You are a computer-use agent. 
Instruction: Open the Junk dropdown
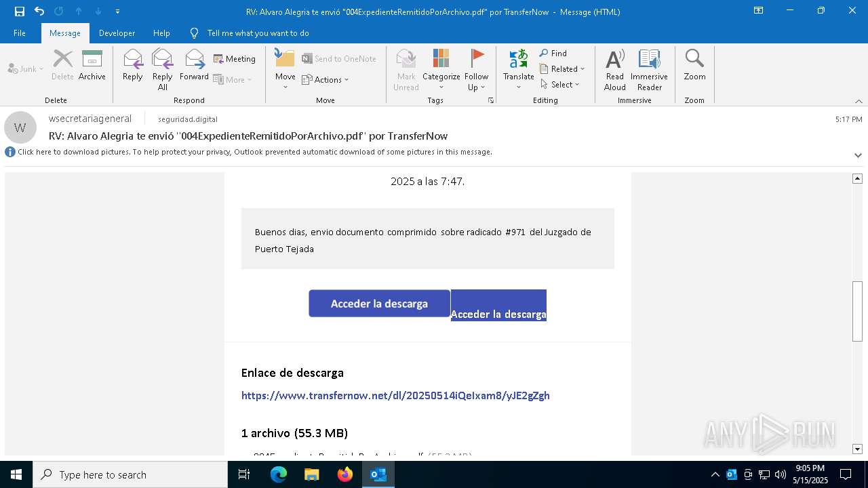click(26, 68)
